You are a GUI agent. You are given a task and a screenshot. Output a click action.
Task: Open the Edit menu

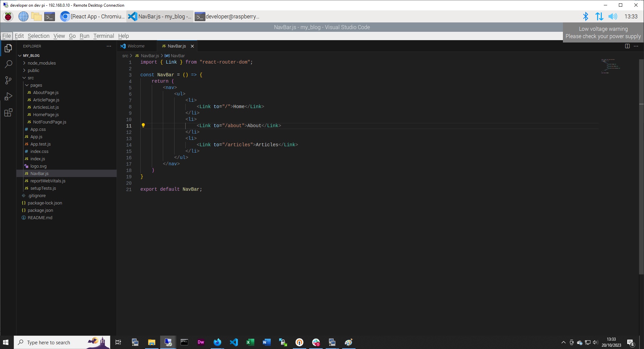[19, 36]
